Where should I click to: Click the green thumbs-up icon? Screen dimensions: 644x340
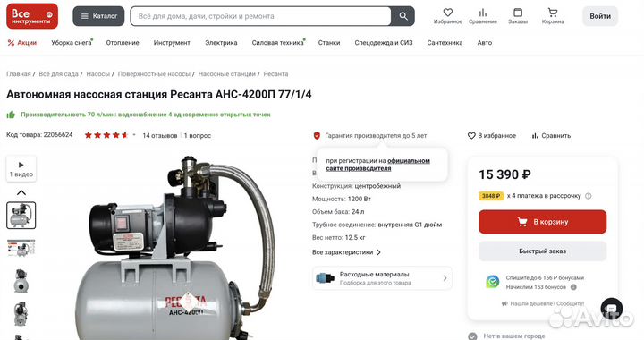click(x=11, y=115)
